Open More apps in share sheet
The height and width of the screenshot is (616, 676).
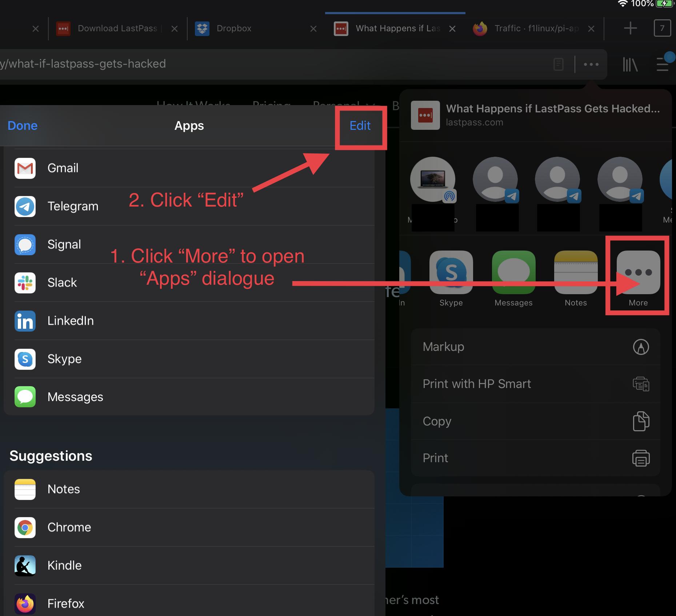639,272
